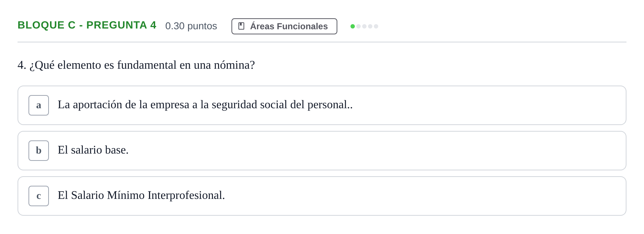Select the fourth difficulty dot
The width and height of the screenshot is (644, 234).
point(370,26)
